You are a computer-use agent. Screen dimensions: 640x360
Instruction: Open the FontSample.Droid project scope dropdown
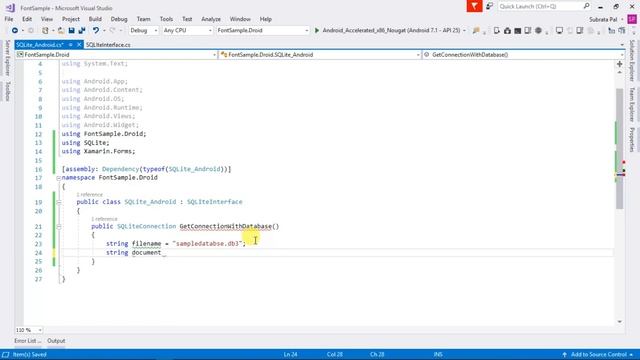116,55
